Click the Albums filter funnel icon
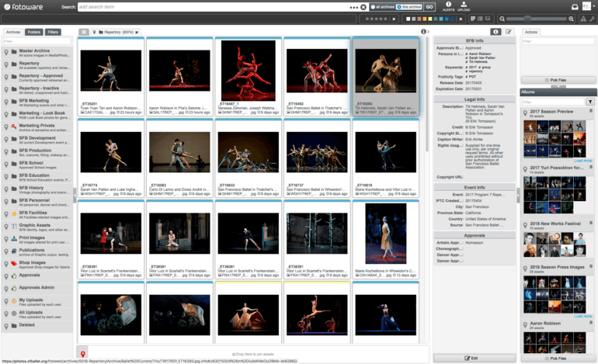Image resolution: width=598 pixels, height=364 pixels. coord(590,102)
